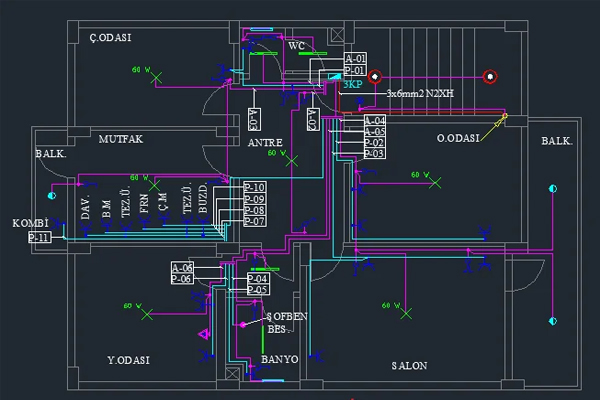600x400 pixels.
Task: Select the 3x6mm2 N2XH cable annotation
Action: 420,93
